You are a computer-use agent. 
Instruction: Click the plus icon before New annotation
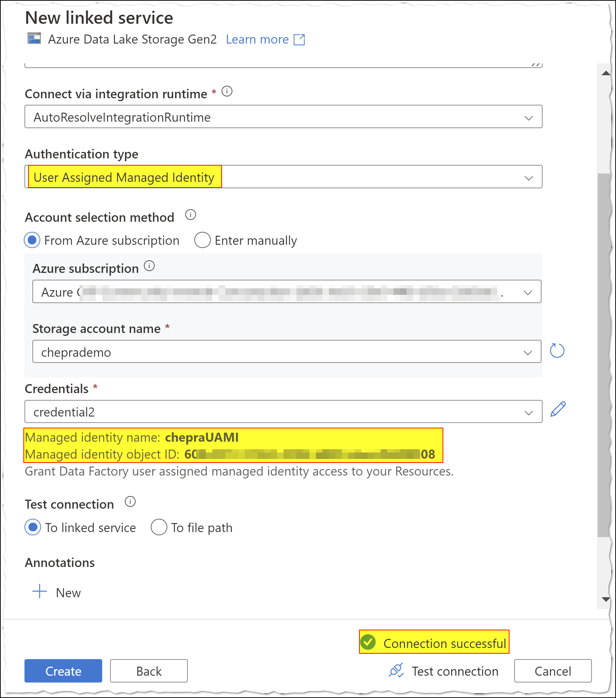click(40, 591)
